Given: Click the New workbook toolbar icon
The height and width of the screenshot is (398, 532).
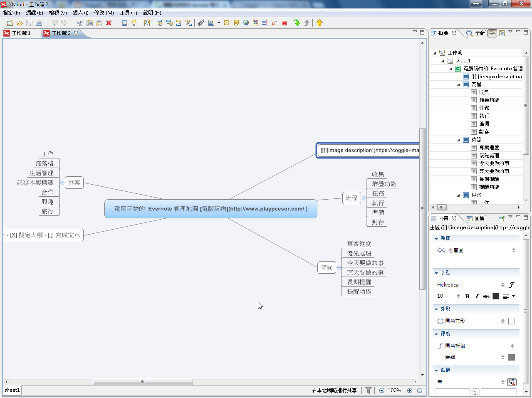Looking at the screenshot, I should pos(10,23).
